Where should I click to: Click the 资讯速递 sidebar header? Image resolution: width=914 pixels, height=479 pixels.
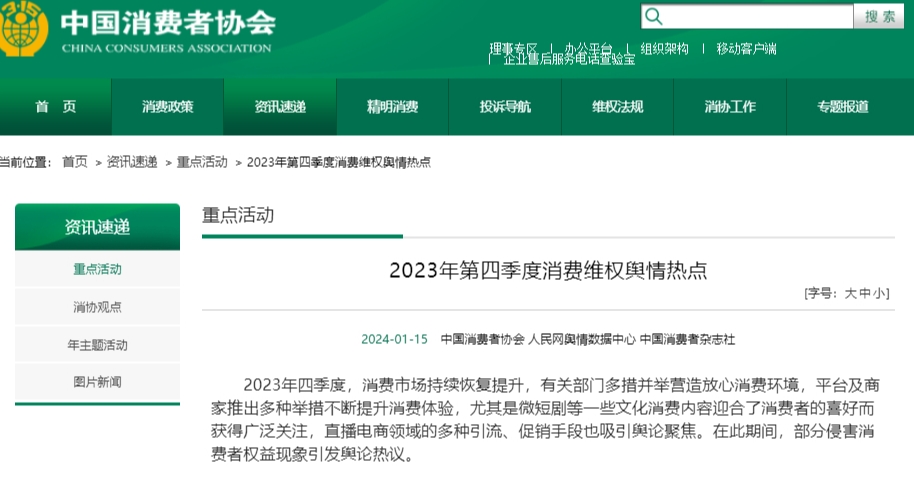click(x=97, y=227)
